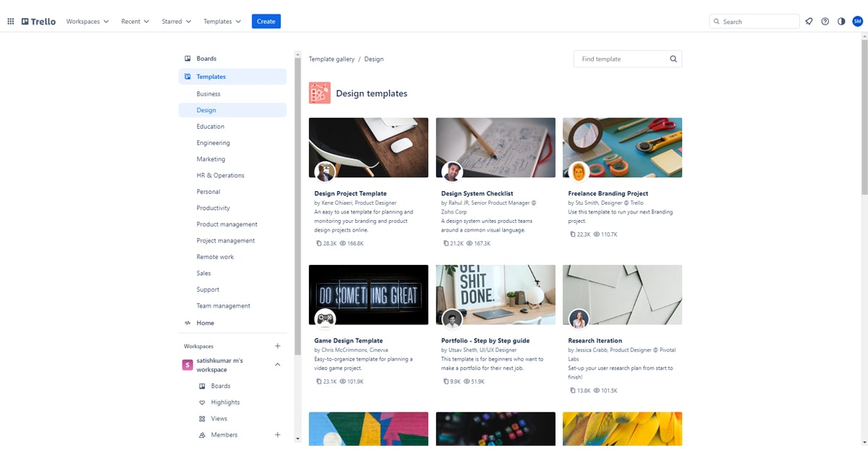The width and height of the screenshot is (868, 456).
Task: Select the Marketing template category
Action: [x=210, y=159]
